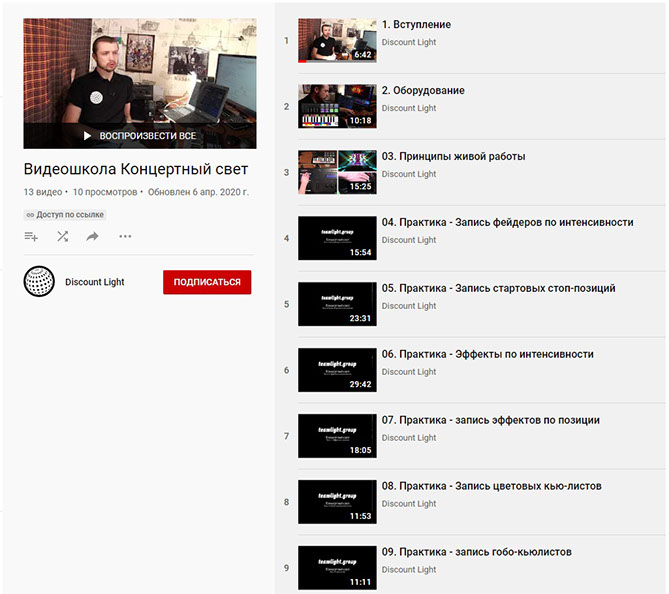The height and width of the screenshot is (594, 669).
Task: Open the three-dot more options menu
Action: click(125, 237)
